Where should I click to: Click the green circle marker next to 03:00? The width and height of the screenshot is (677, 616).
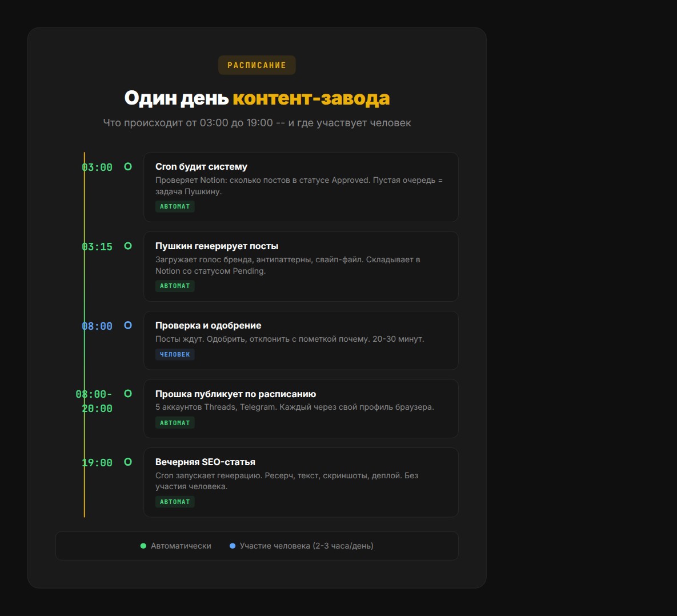click(x=128, y=167)
